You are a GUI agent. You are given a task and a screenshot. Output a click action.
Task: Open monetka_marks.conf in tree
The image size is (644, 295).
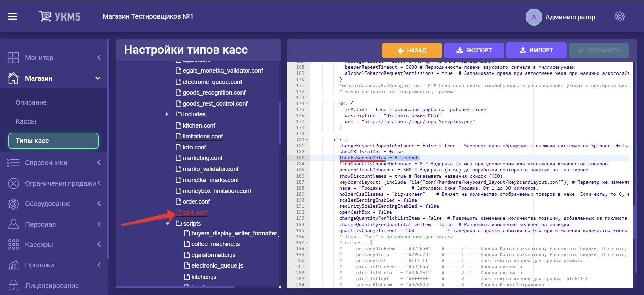point(211,180)
